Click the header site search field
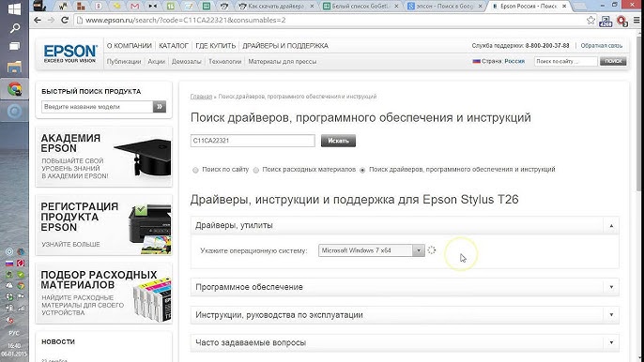The image size is (644, 362). 565,61
